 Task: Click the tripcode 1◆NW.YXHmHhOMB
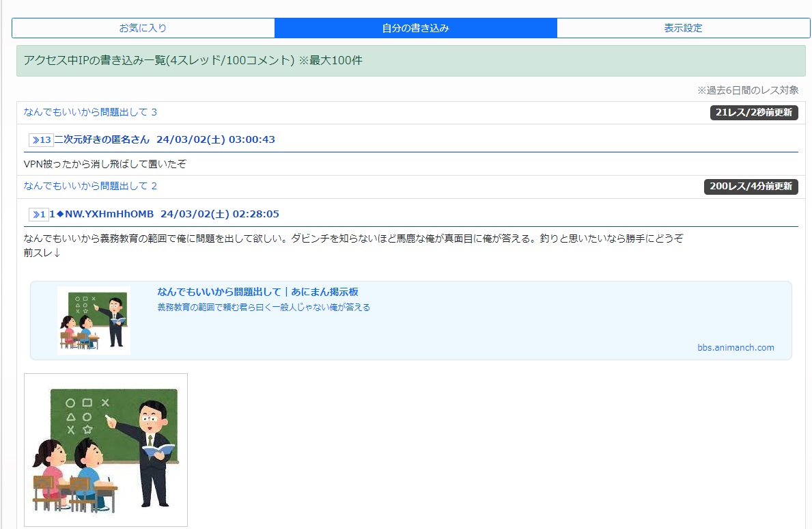(x=102, y=214)
